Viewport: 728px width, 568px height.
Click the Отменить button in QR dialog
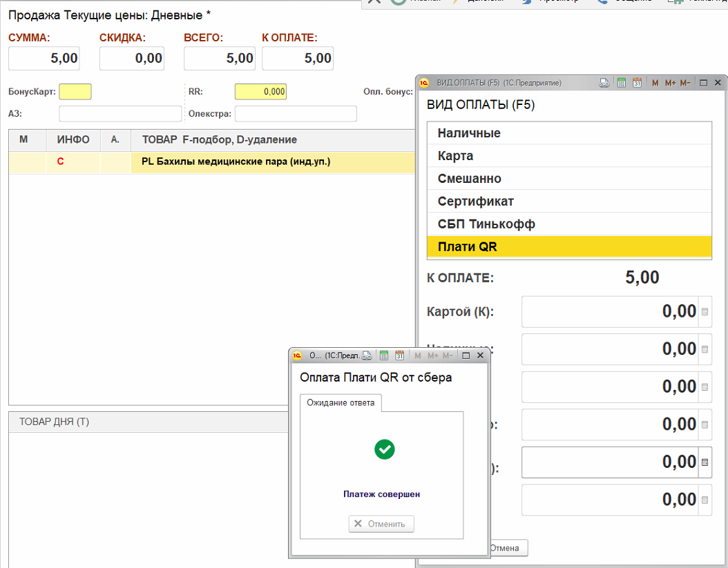coord(381,524)
